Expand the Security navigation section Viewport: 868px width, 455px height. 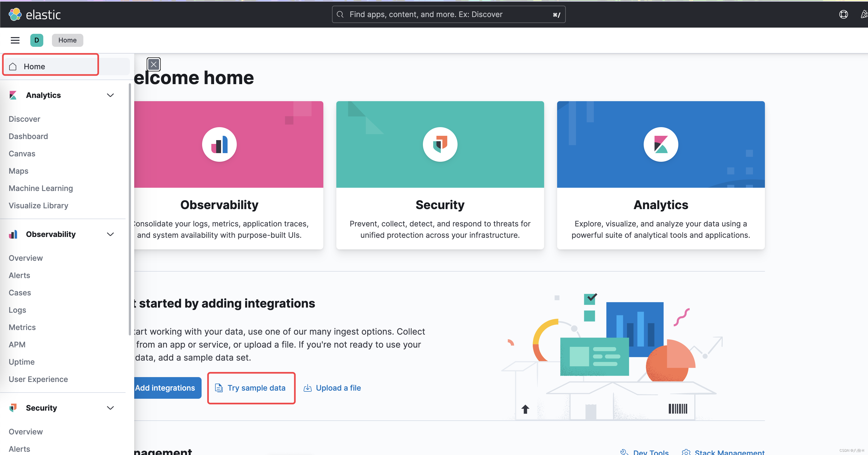pos(110,407)
